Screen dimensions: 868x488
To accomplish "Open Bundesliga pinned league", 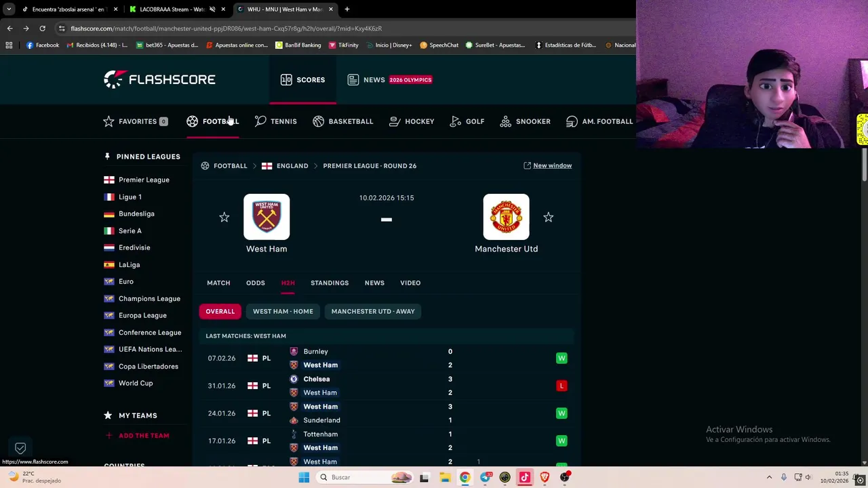I will pos(136,213).
